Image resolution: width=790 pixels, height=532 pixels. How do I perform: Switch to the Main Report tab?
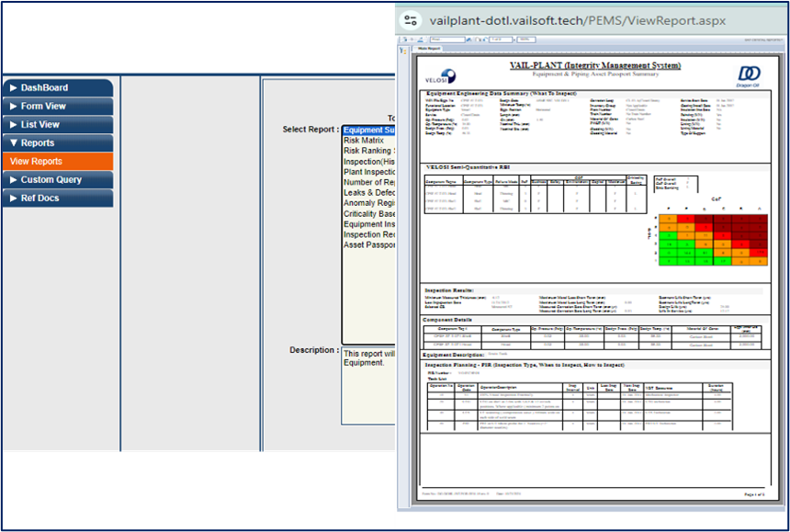(428, 49)
